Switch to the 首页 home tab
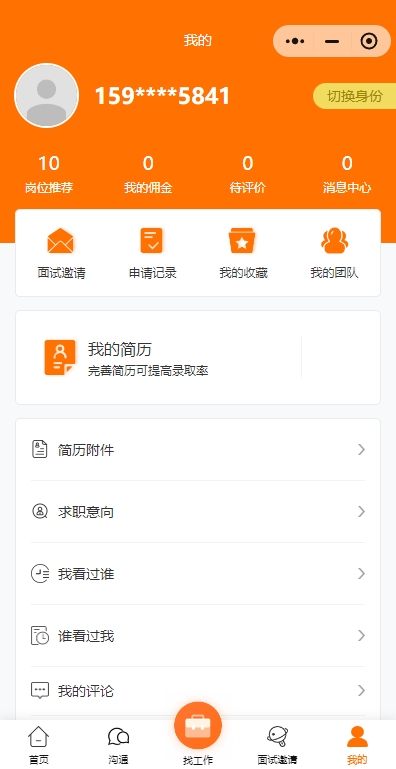This screenshot has width=396, height=769. [39, 745]
